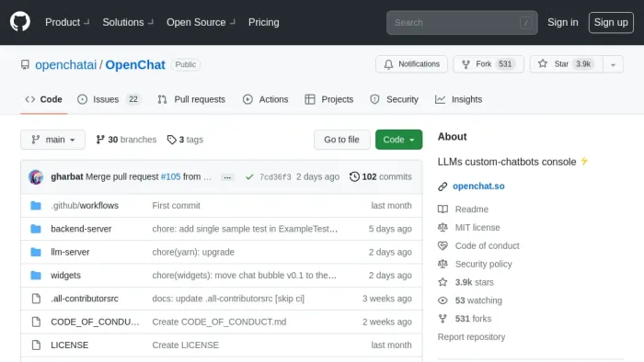Click the LICENSE file icon

point(36,345)
